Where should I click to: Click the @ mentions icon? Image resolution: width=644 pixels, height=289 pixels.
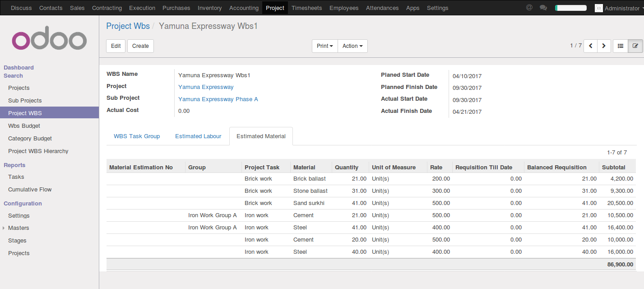(529, 8)
